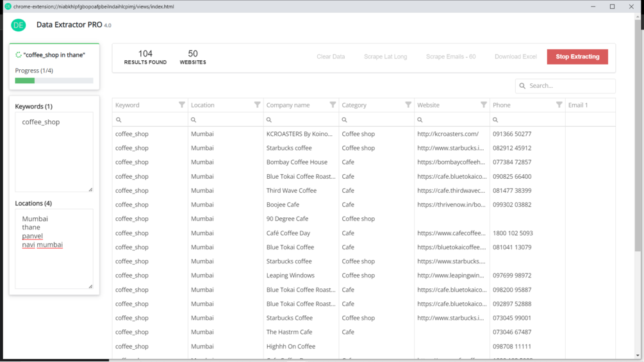644x362 pixels.
Task: Click the Clear Data button
Action: pyautogui.click(x=331, y=56)
